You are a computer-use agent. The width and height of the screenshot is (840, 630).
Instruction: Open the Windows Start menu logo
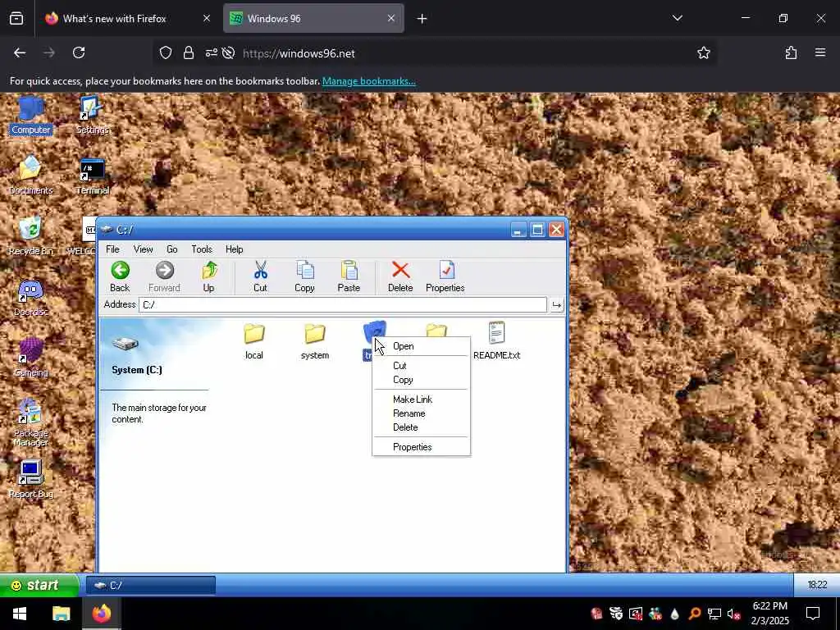(20, 614)
